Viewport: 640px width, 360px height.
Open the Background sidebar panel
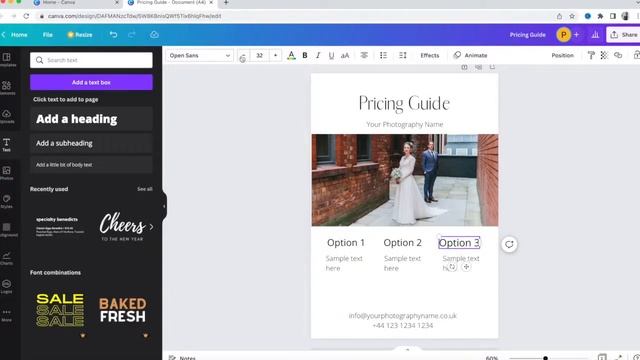point(7,230)
